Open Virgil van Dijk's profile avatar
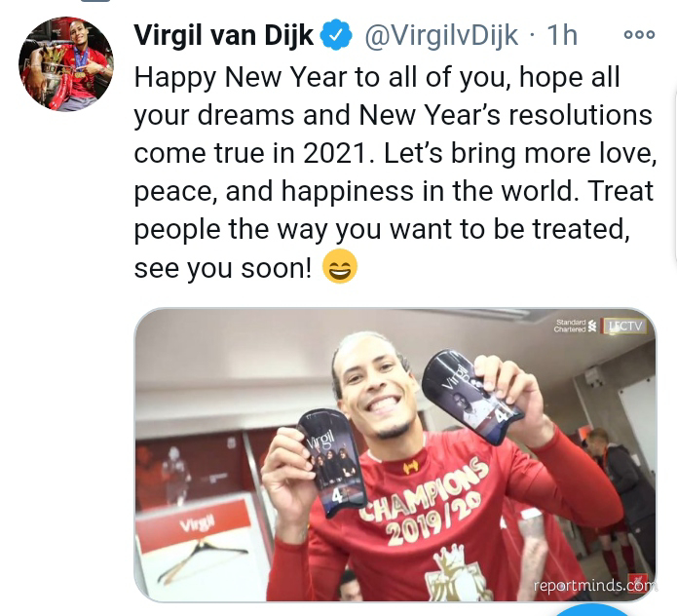 pos(65,64)
